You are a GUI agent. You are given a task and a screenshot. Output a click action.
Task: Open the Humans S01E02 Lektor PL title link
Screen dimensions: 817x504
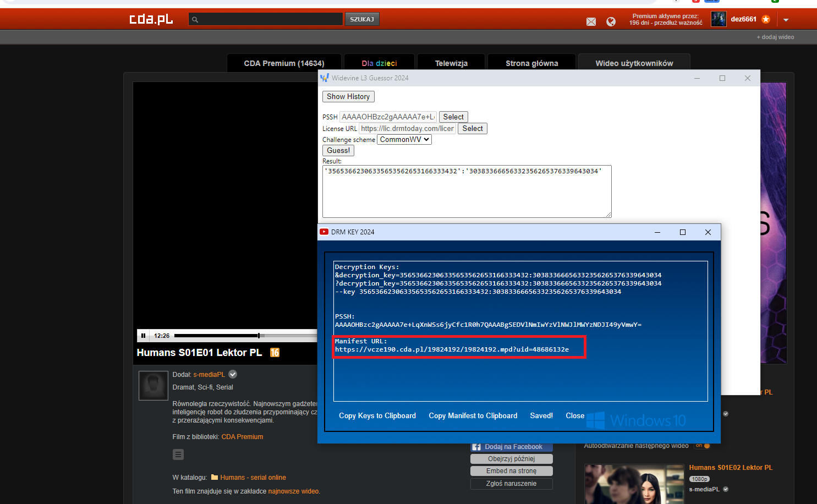click(x=731, y=468)
